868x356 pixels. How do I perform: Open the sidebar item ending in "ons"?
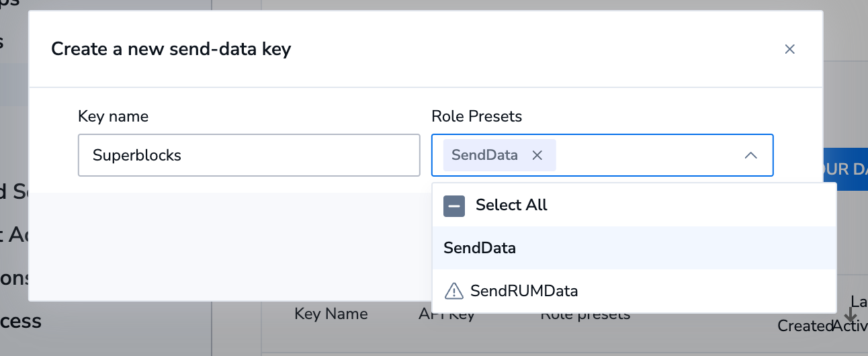click(13, 278)
